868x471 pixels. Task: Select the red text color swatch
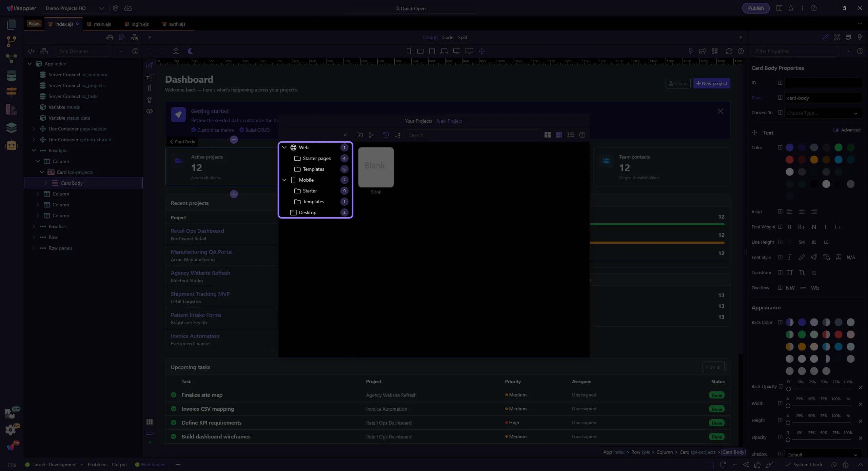point(789,160)
